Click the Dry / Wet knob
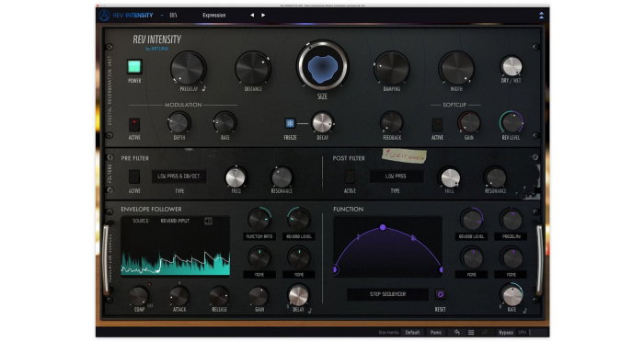The image size is (644, 342). coord(512,66)
